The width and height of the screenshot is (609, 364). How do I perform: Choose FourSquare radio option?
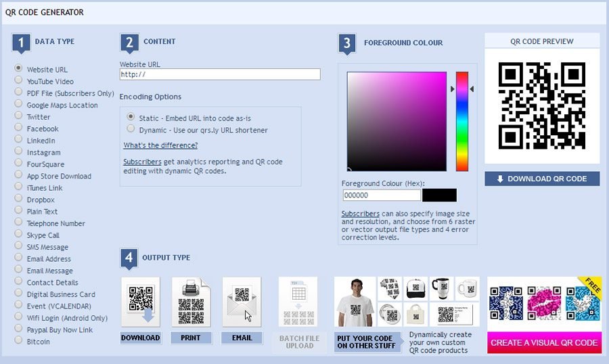[18, 163]
